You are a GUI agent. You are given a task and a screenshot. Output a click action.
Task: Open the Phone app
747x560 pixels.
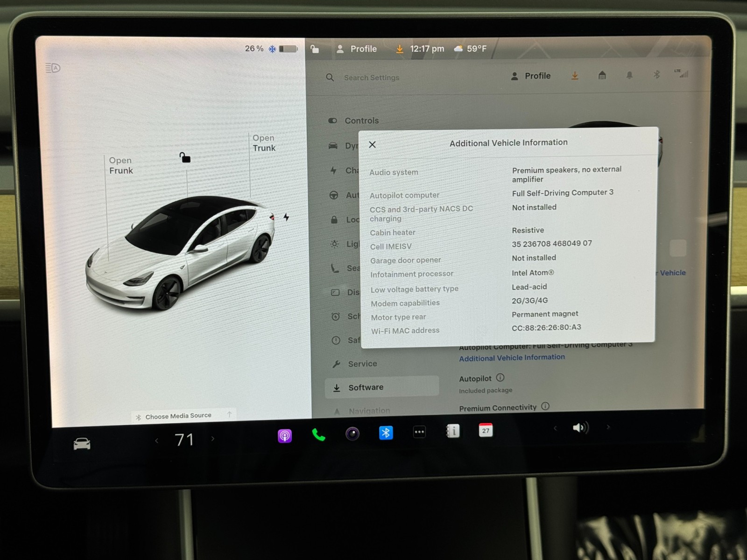(x=318, y=435)
